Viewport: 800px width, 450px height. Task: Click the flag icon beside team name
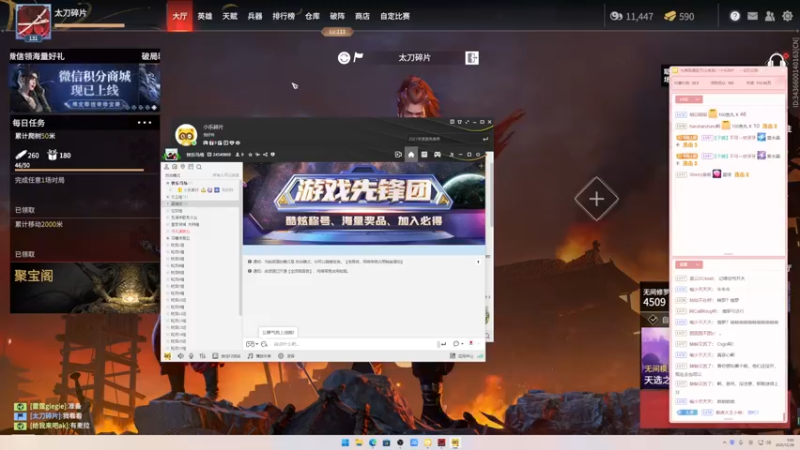(x=358, y=57)
